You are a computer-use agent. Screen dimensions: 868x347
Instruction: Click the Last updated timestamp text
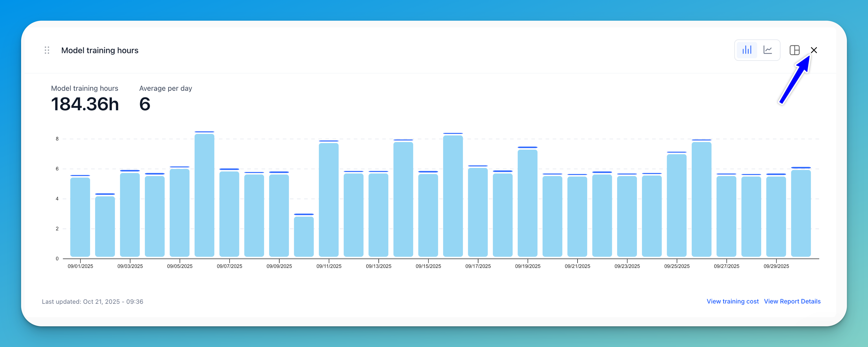click(92, 302)
